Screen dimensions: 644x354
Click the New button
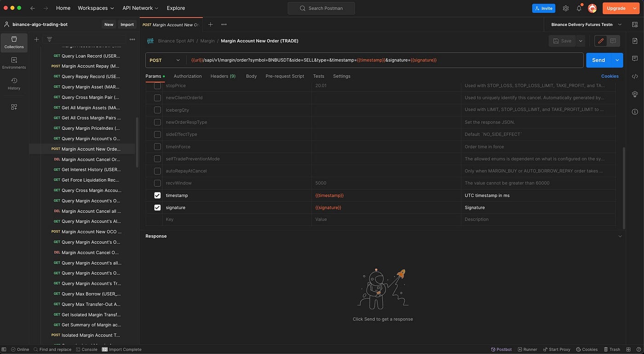[x=109, y=24]
